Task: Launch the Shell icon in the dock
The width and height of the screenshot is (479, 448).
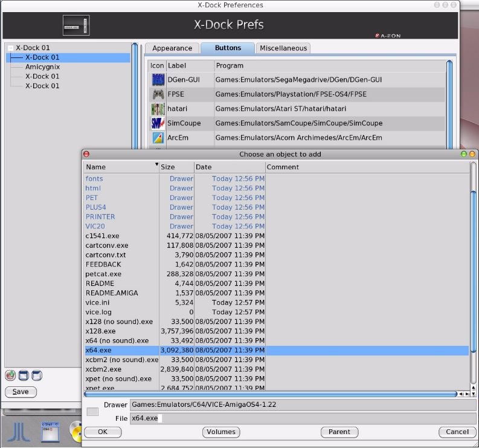Action: (50, 432)
